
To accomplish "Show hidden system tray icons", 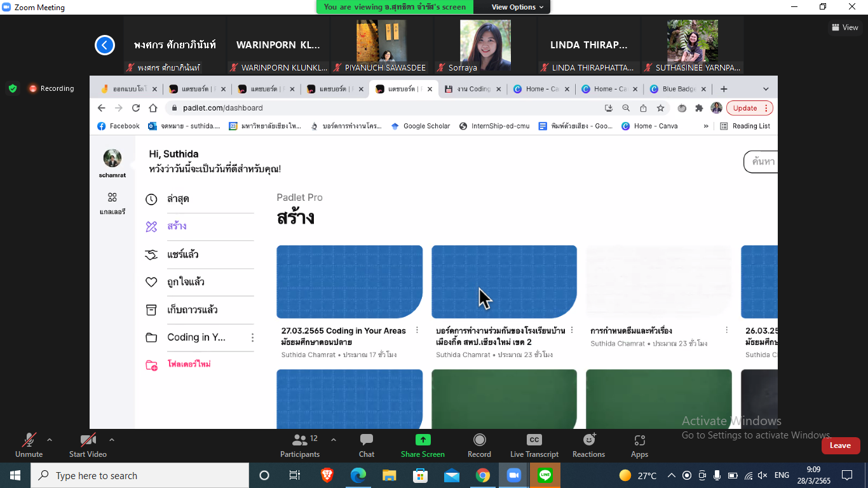I will tap(671, 475).
